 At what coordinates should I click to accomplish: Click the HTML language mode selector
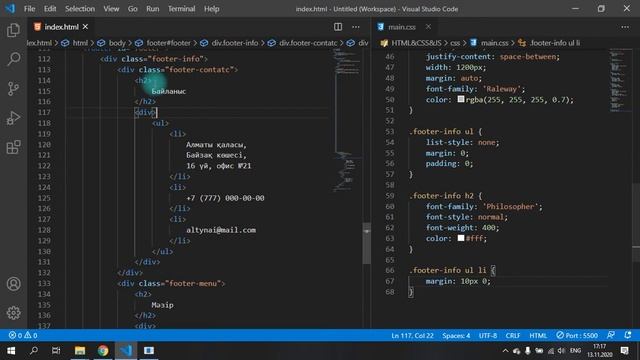538,335
